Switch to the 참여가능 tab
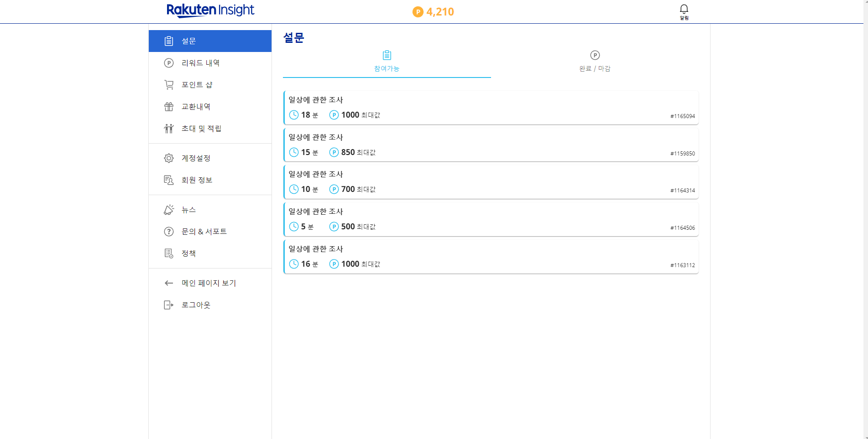This screenshot has width=868, height=439. 387,62
